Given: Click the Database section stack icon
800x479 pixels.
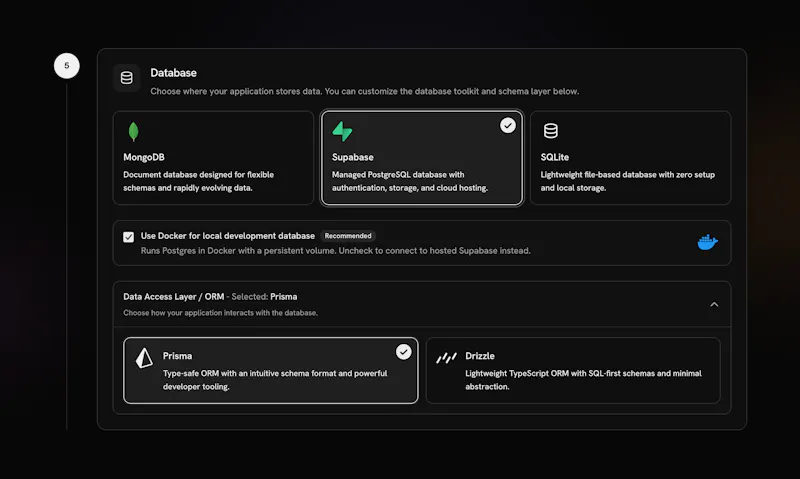Looking at the screenshot, I should (x=127, y=78).
